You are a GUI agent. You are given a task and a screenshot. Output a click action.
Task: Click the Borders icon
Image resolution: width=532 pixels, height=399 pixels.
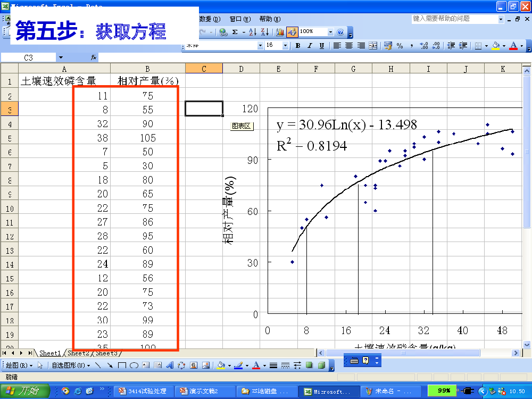coord(478,45)
